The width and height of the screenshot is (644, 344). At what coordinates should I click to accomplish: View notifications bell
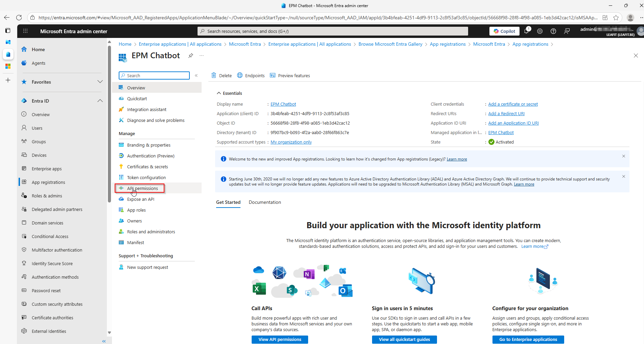526,31
